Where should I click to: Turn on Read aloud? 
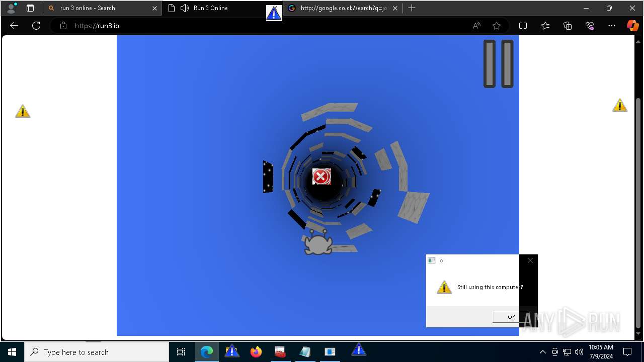[x=476, y=26]
